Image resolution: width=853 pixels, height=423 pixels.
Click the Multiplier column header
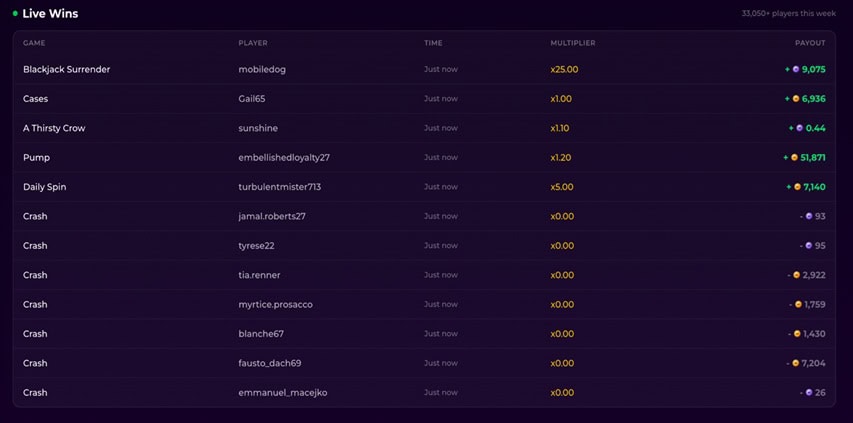pyautogui.click(x=573, y=43)
